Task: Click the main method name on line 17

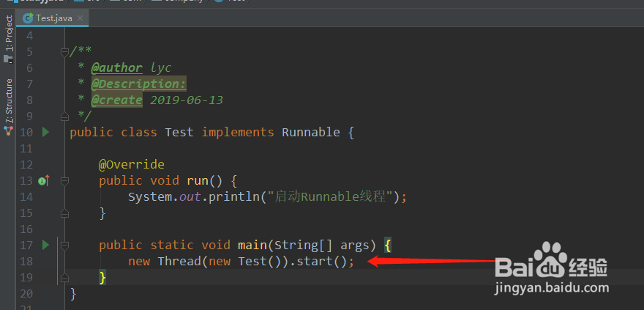Action: (252, 246)
